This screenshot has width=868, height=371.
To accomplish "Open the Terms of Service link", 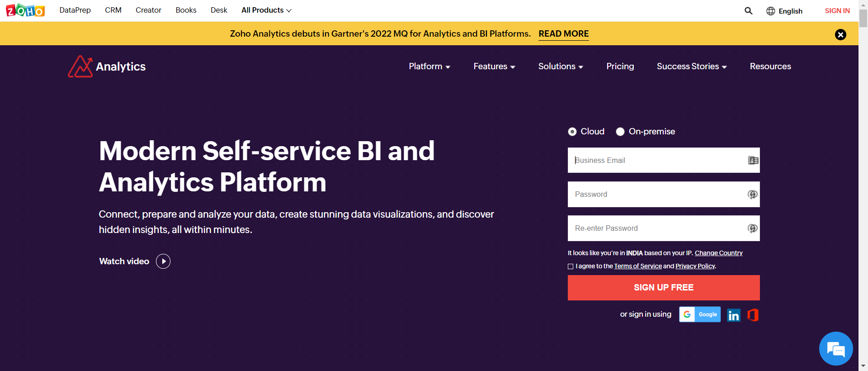I will tap(638, 266).
